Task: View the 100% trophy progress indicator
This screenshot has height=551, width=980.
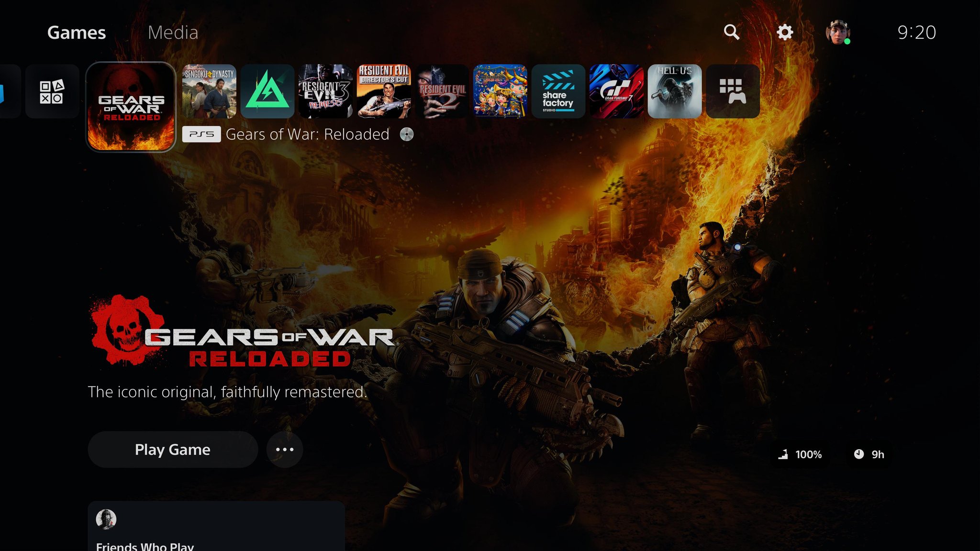Action: click(x=800, y=454)
